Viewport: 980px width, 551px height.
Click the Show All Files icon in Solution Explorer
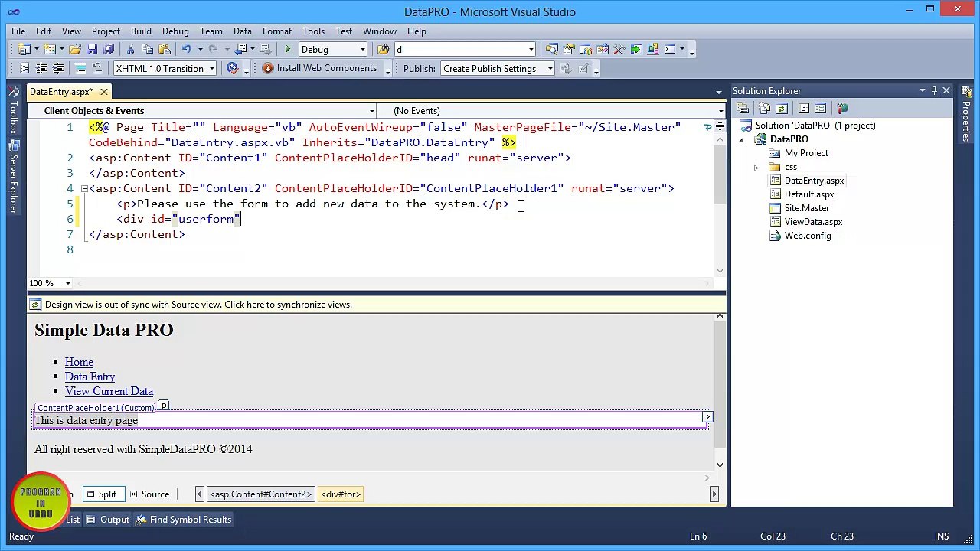(764, 108)
